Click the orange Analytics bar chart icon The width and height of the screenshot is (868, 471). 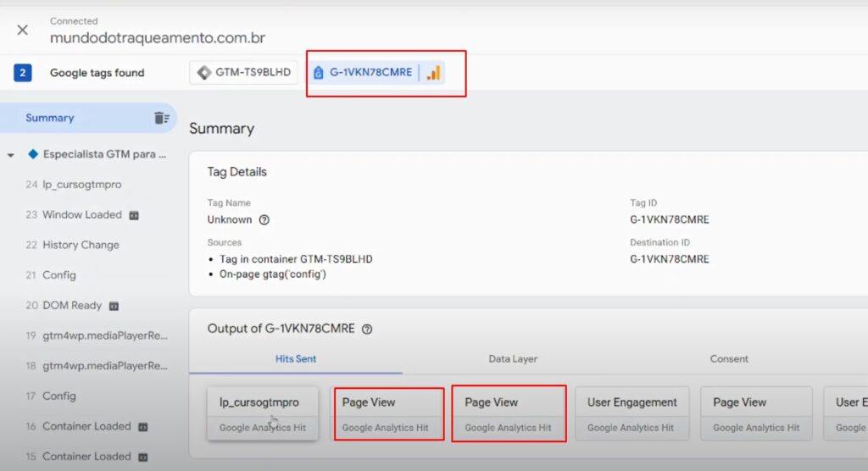tap(433, 73)
